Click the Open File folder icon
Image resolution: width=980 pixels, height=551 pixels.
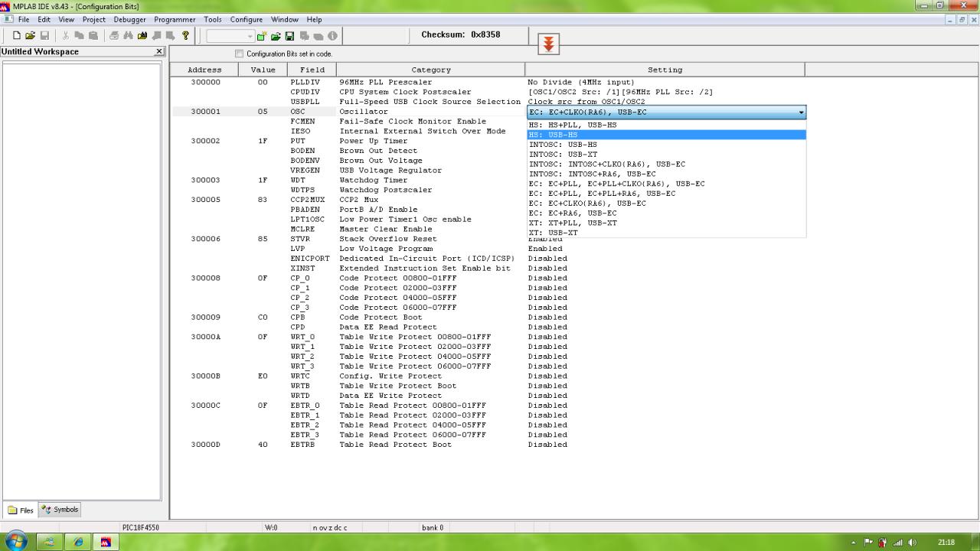click(x=31, y=36)
